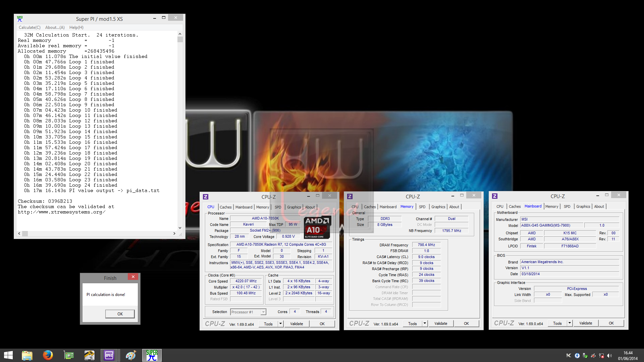Click OK in the Finish dialog
This screenshot has height=362, width=644.
coord(120,314)
